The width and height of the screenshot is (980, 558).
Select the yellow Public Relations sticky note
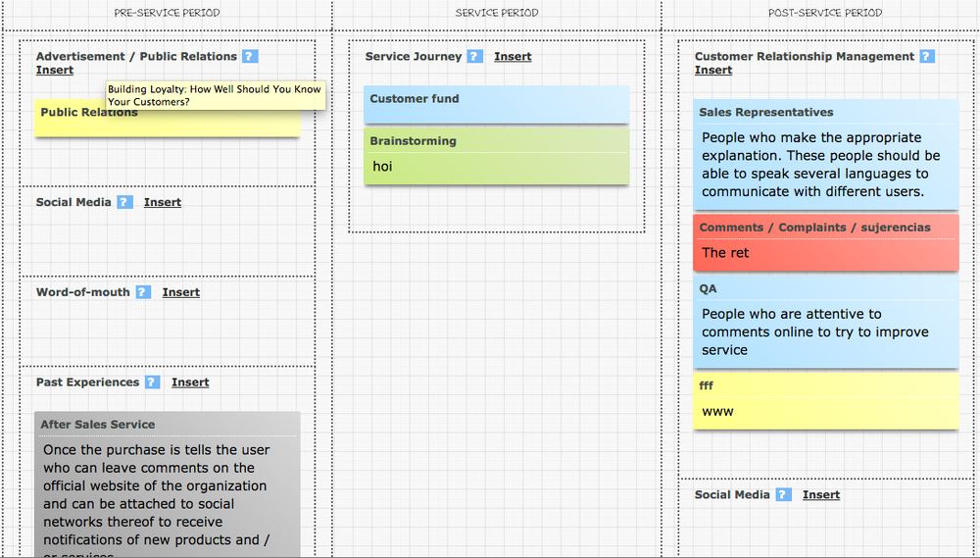(167, 125)
